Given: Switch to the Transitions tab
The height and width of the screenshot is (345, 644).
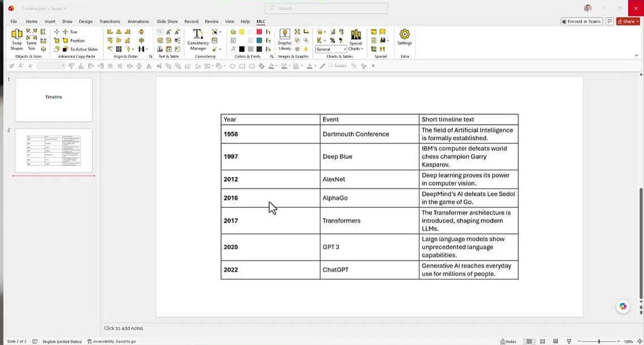Looking at the screenshot, I should (x=110, y=22).
